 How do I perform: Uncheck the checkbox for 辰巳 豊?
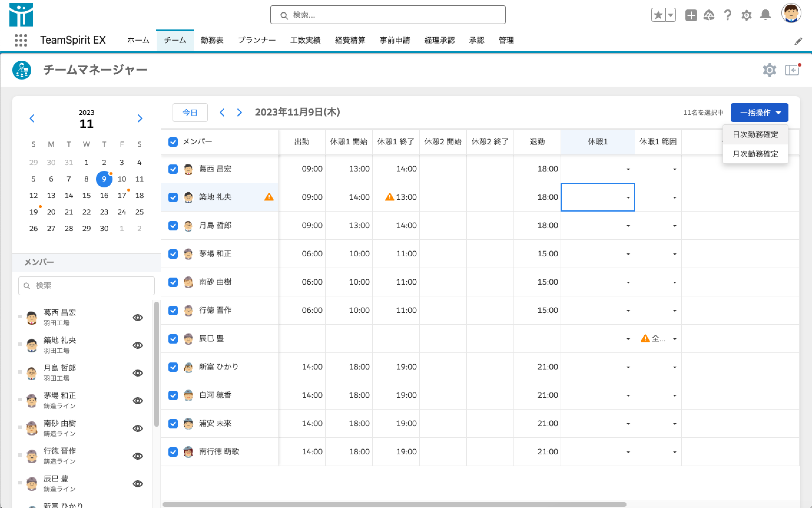point(173,339)
